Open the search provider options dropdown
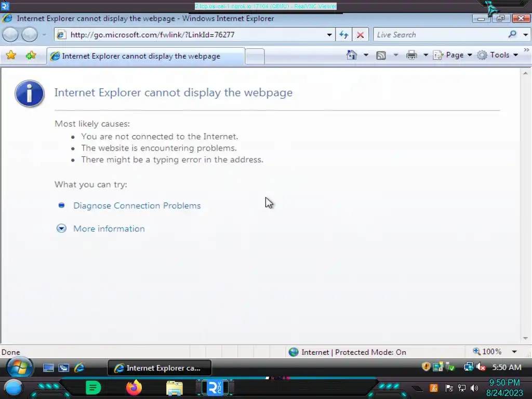The image size is (532, 399). [525, 35]
